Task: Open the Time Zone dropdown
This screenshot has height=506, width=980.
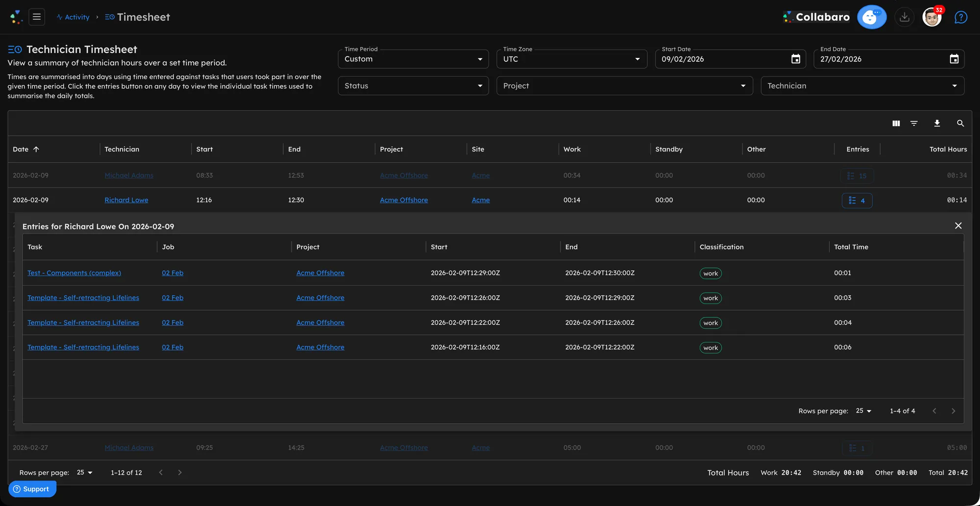Action: coord(571,59)
